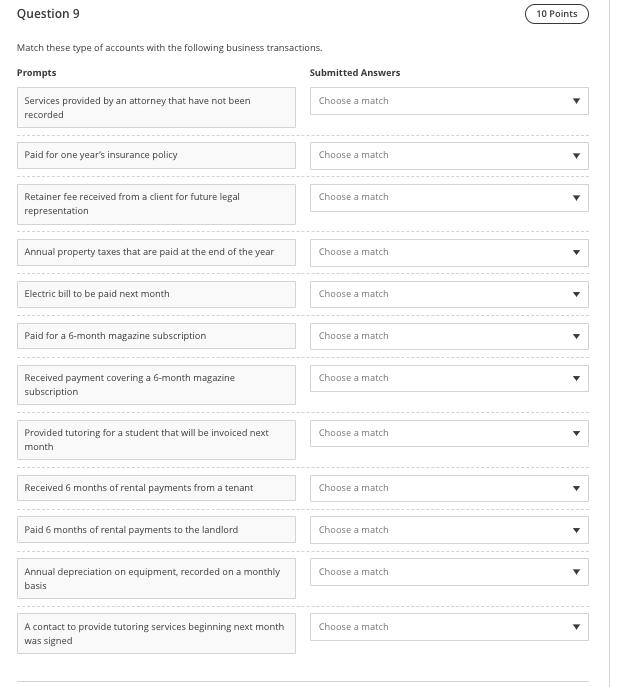Click the electric bill prompt box
This screenshot has height=687, width=630.
(156, 294)
